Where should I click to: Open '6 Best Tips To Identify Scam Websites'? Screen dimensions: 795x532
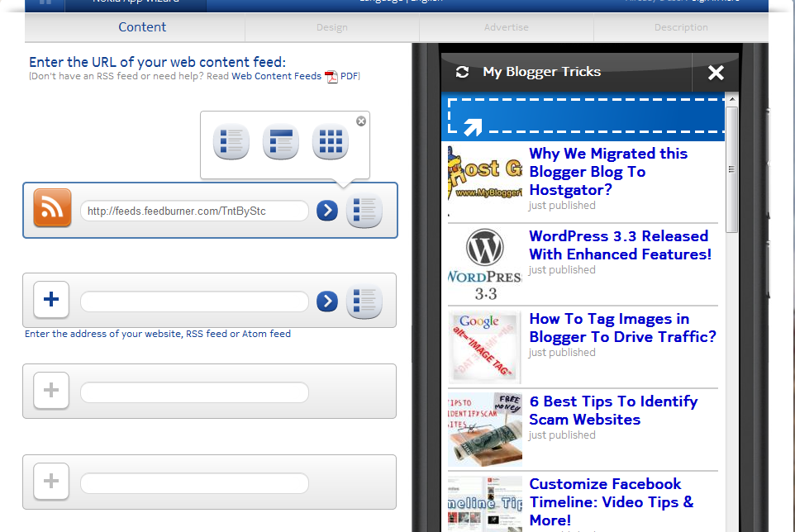click(613, 411)
